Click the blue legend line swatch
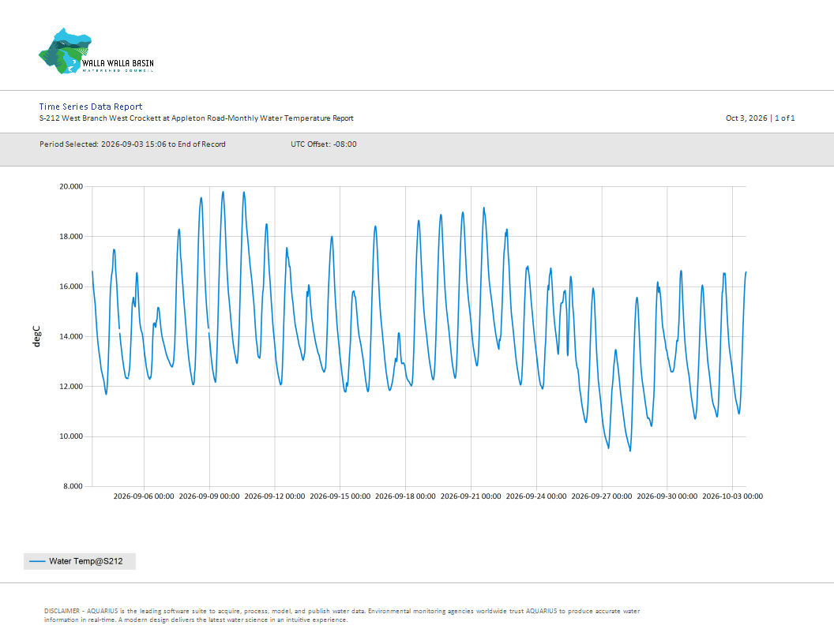 pos(37,561)
